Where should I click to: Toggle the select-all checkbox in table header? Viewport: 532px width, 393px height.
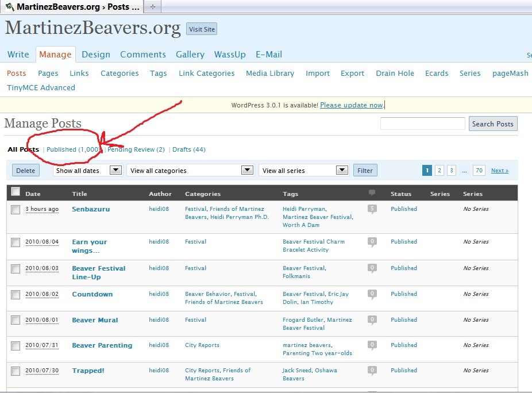point(16,191)
